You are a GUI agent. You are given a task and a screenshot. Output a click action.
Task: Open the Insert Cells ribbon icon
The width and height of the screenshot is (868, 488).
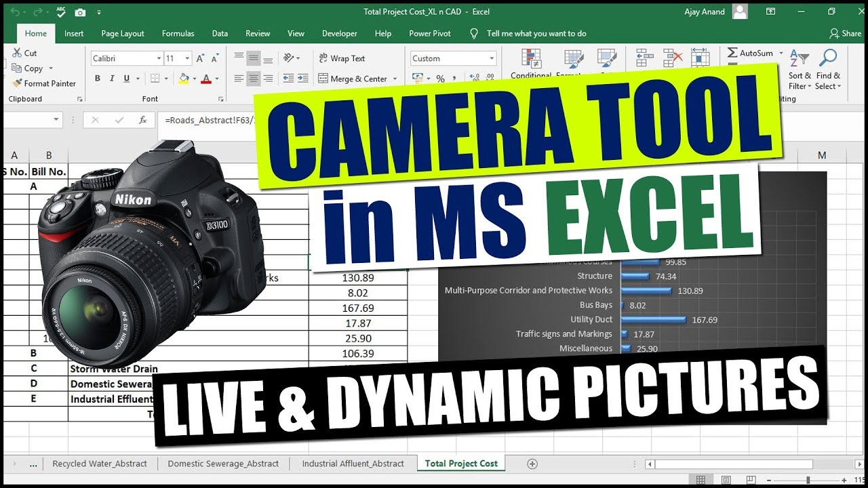pyautogui.click(x=644, y=58)
